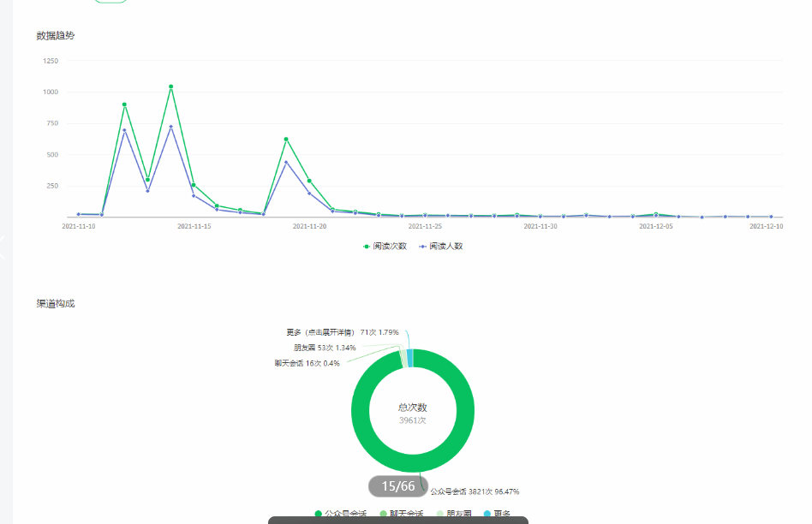This screenshot has height=524, width=812.
Task: Select the highest green peak point above 1000
Action: click(x=171, y=87)
